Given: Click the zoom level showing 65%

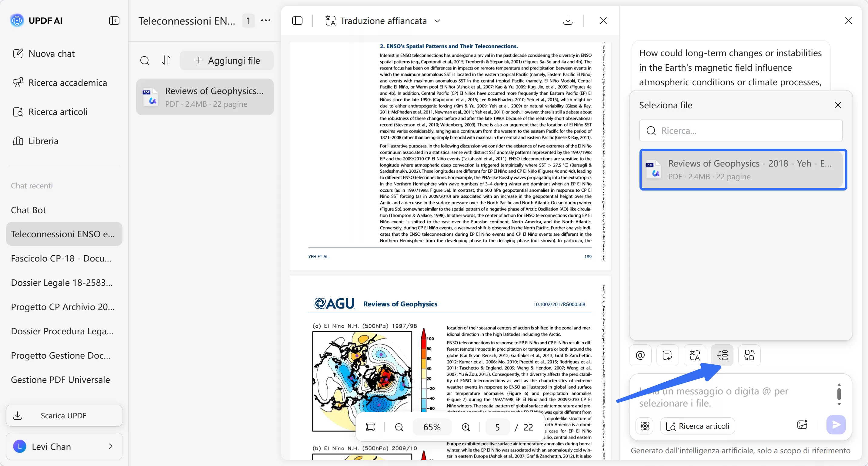Looking at the screenshot, I should (432, 427).
